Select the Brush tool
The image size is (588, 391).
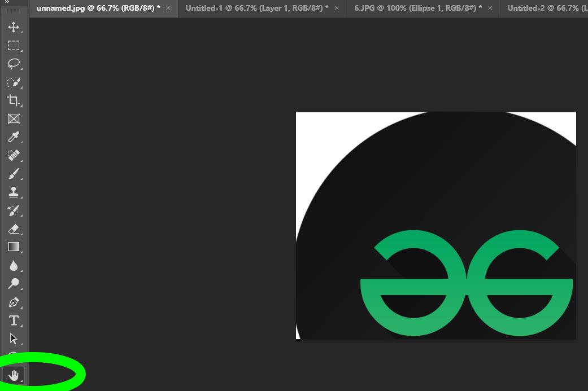14,174
